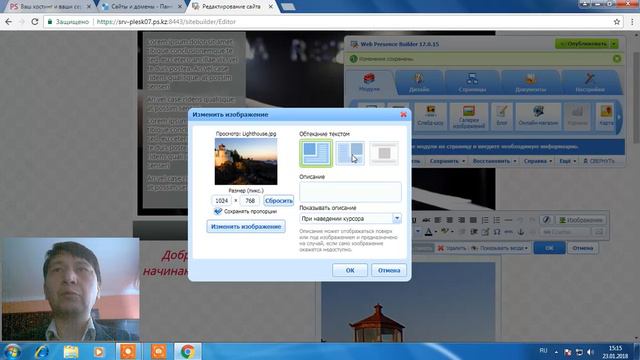Click the 'Удалить' button in text editor
The height and width of the screenshot is (360, 640).
tap(451, 248)
